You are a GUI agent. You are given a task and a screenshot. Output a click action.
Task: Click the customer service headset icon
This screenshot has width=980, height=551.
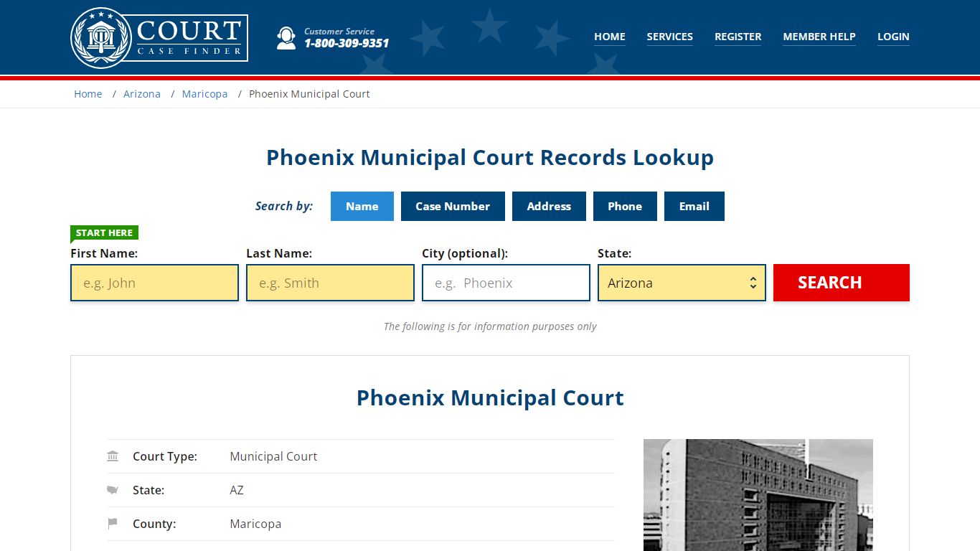(x=286, y=38)
